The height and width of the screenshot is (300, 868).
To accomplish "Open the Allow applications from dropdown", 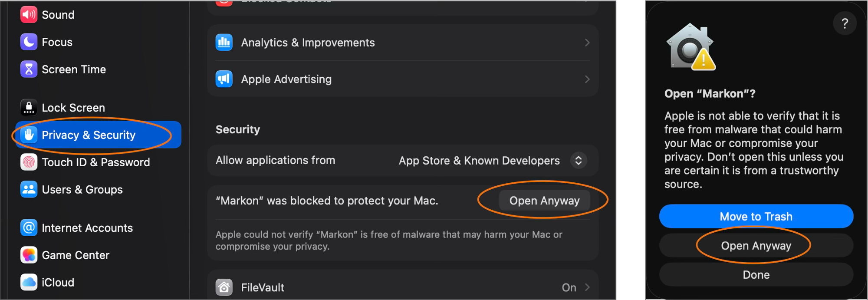I will [x=493, y=161].
